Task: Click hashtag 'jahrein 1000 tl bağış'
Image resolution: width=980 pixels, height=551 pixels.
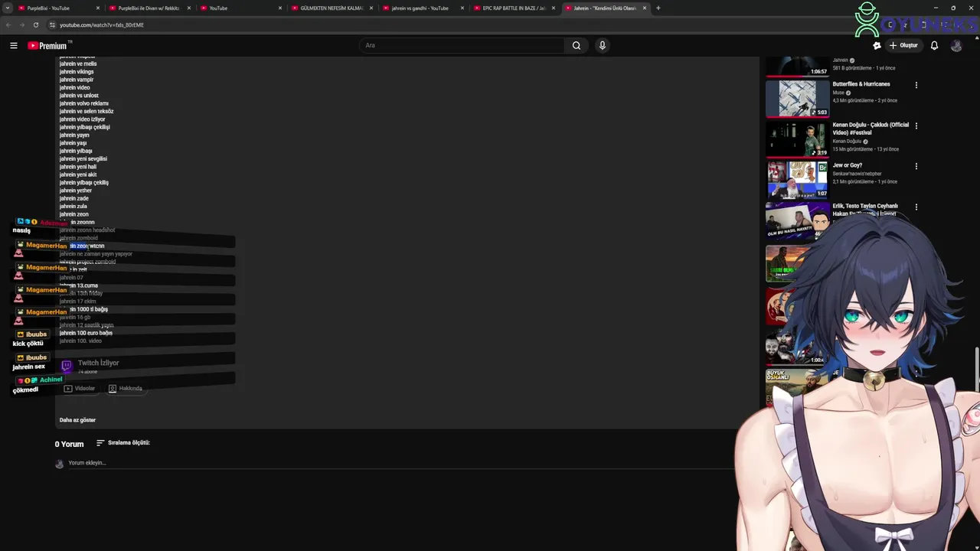Action: coord(83,309)
